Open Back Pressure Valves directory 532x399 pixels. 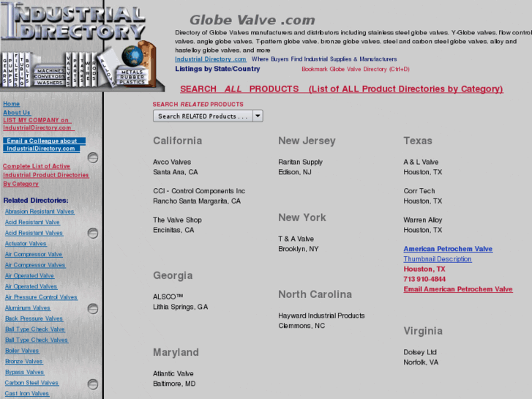(34, 318)
